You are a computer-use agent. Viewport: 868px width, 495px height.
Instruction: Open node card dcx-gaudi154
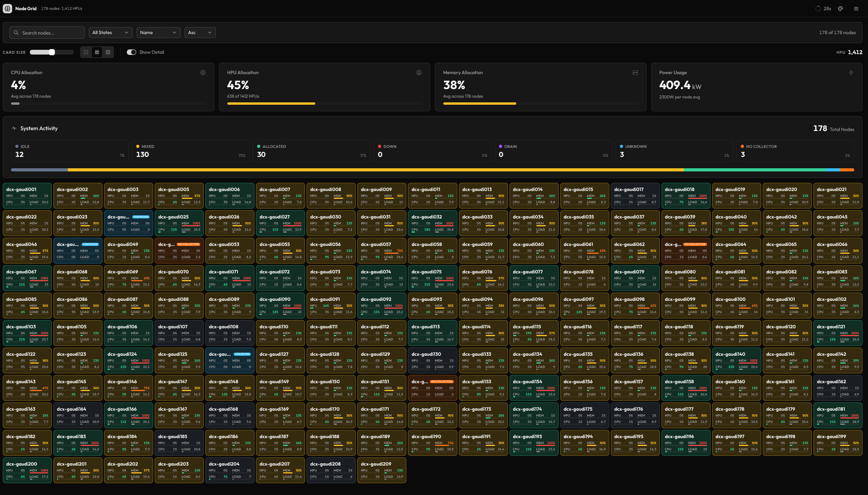534,388
